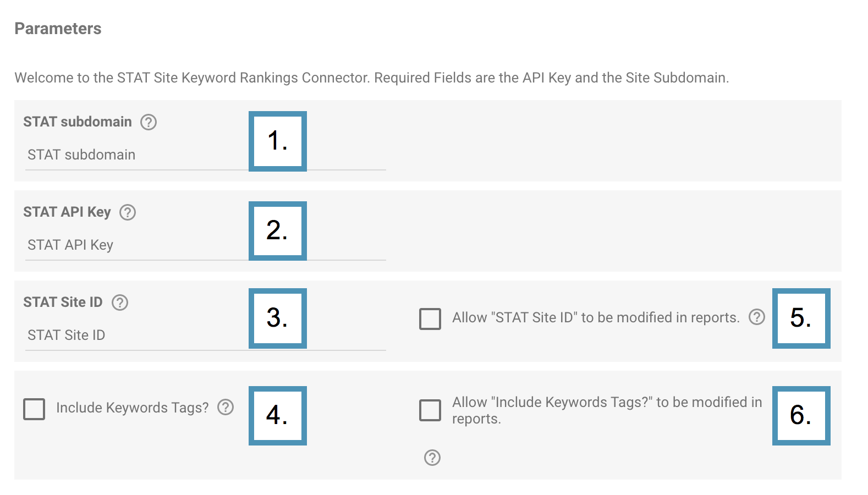
Task: Click the STAT Site ID field label
Action: [63, 302]
